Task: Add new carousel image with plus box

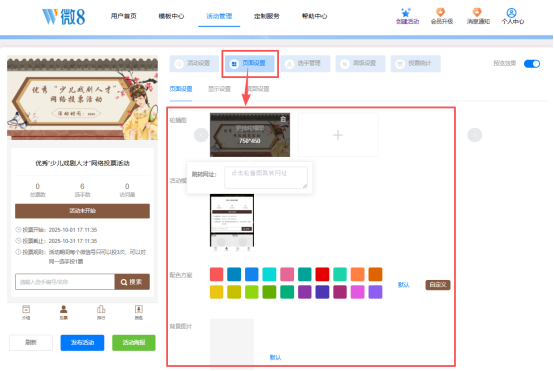Action: 338,135
